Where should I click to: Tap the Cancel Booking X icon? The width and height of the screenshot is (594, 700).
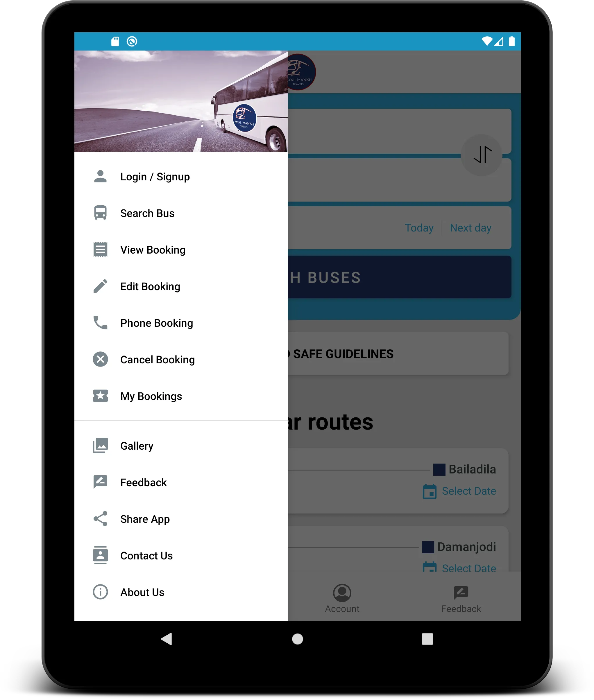pos(101,359)
